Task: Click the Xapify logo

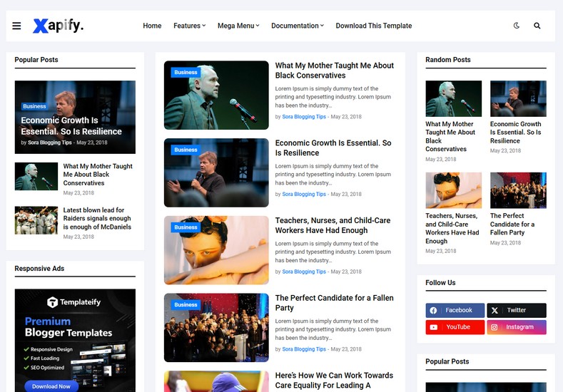Action: pyautogui.click(x=58, y=26)
